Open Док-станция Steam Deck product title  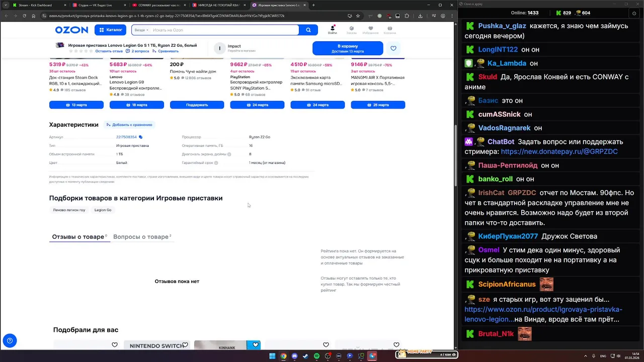point(75,80)
